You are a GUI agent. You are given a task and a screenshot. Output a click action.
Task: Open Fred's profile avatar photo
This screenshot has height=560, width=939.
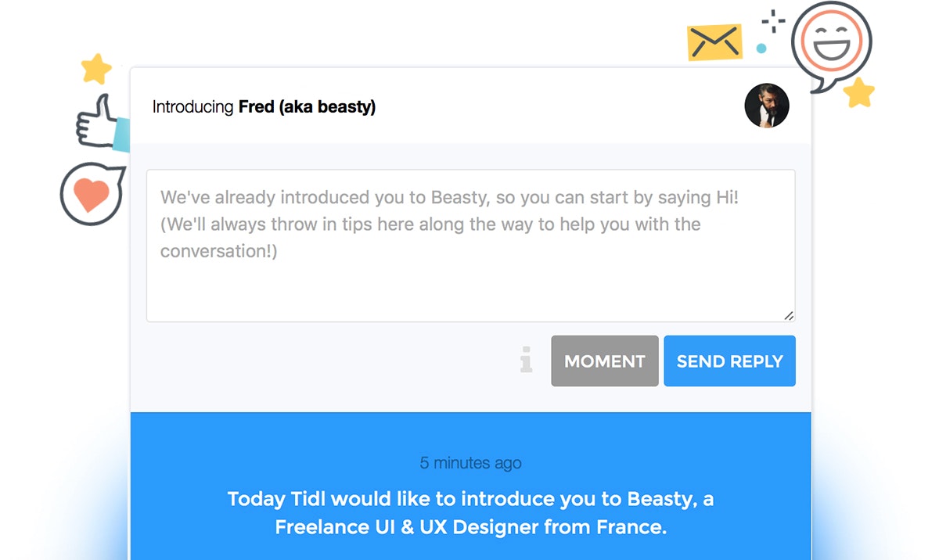766,106
